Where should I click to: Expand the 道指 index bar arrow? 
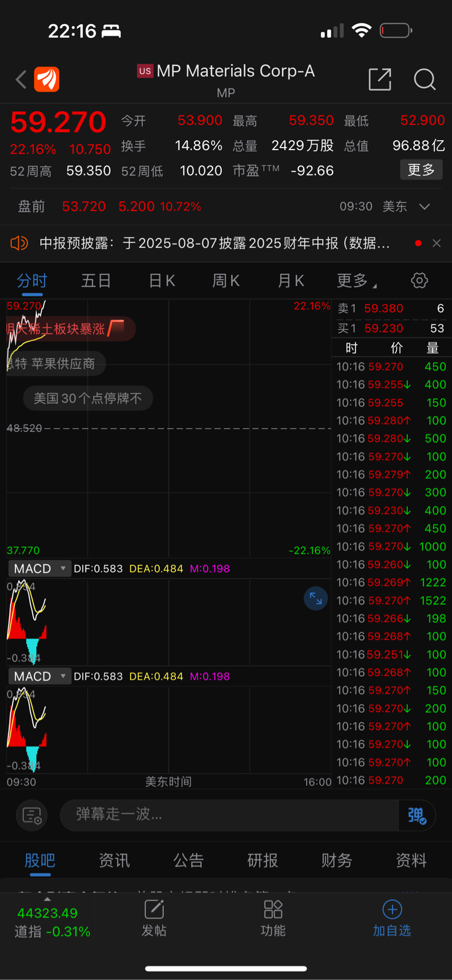point(47,899)
